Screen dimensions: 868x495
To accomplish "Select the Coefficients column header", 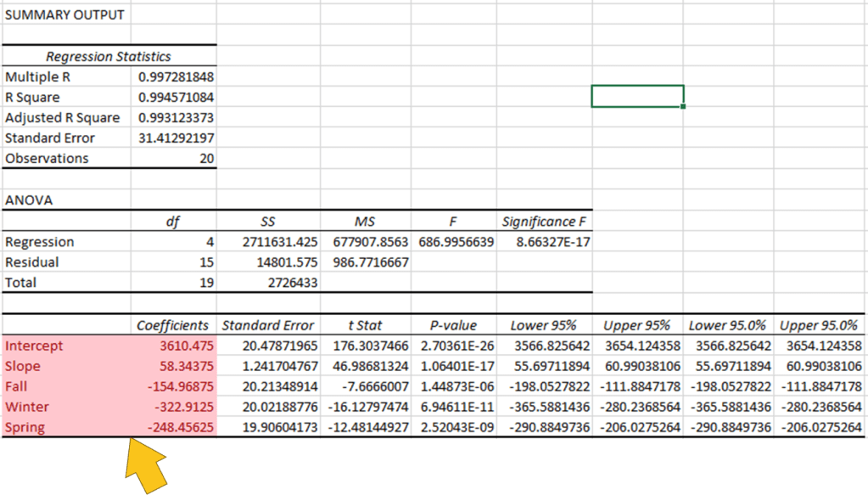I will (173, 325).
